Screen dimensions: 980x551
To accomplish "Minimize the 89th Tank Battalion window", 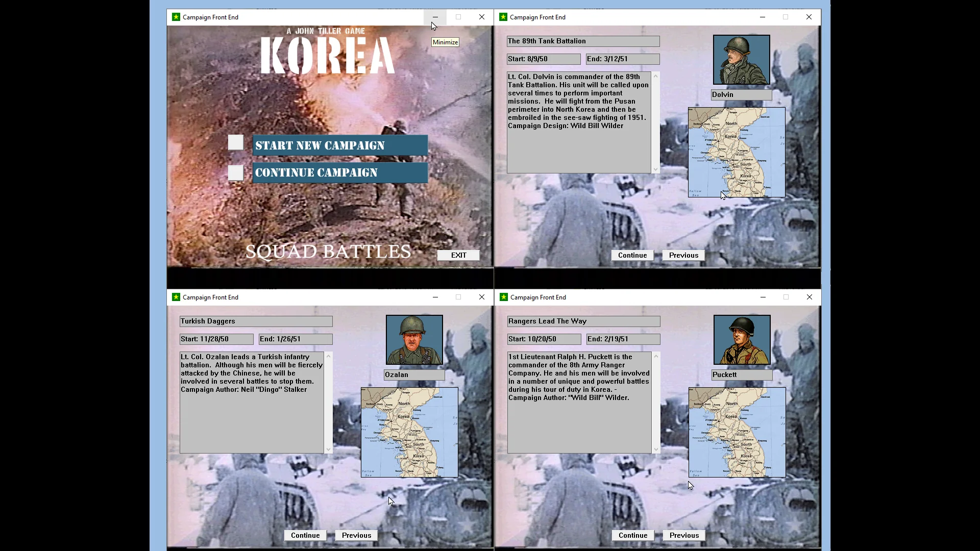I will tap(762, 17).
